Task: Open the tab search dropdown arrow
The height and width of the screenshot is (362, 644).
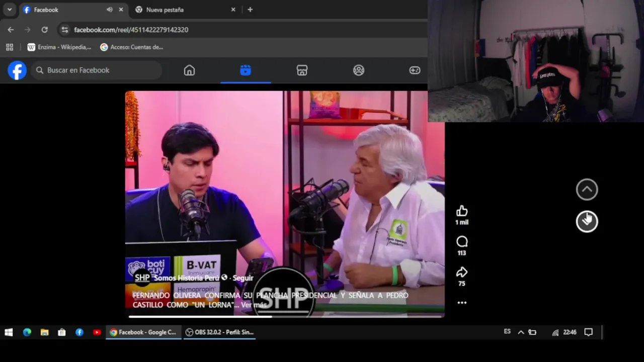Action: click(9, 10)
